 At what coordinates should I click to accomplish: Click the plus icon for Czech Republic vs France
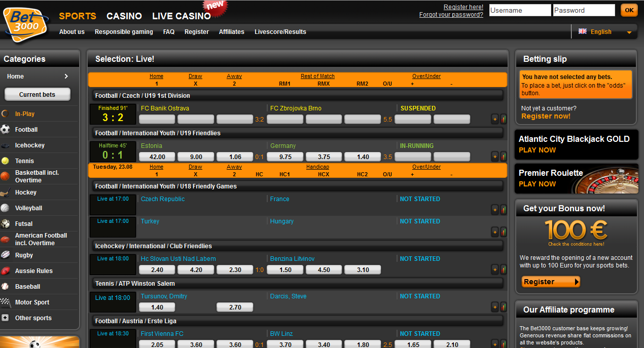coord(495,210)
